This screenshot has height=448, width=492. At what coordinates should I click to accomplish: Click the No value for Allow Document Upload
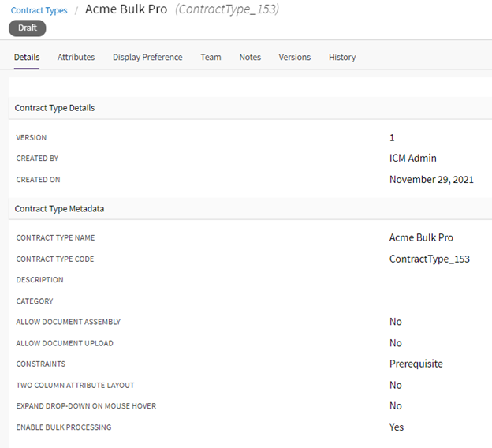pos(395,343)
